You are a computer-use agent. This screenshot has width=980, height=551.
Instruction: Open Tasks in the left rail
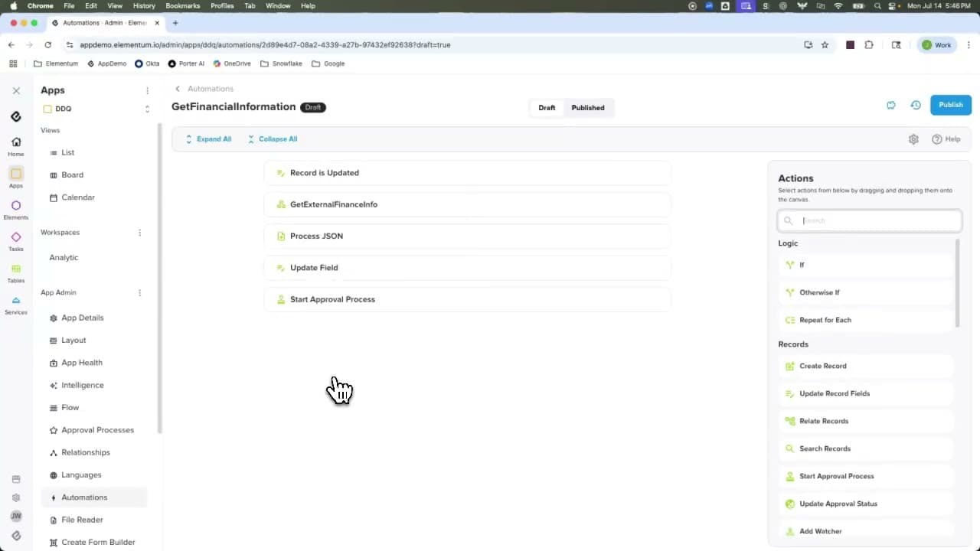click(16, 242)
